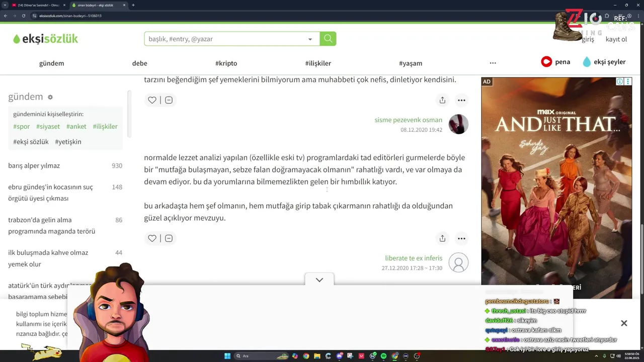The width and height of the screenshot is (644, 362).
Task: Open entry date 27.12.2020 17:28 permalink
Action: click(412, 268)
